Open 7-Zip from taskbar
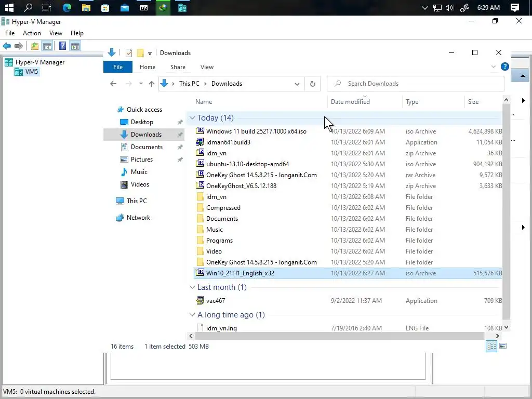Viewport: 532px width, 399px height. pos(144,7)
